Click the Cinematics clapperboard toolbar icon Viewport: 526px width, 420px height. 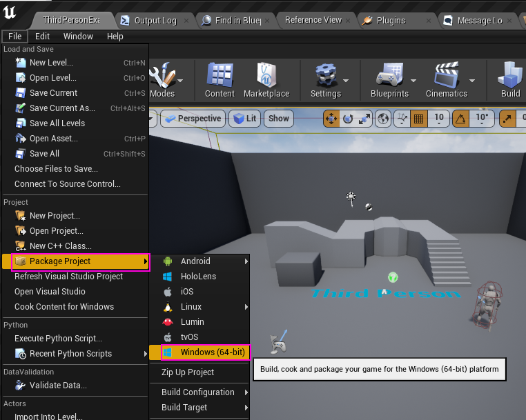(x=447, y=80)
